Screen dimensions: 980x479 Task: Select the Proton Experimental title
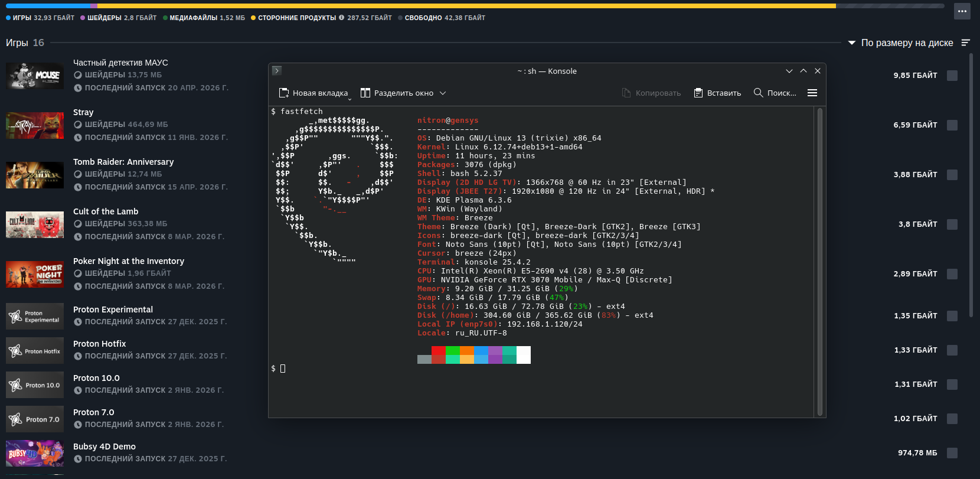click(x=113, y=309)
